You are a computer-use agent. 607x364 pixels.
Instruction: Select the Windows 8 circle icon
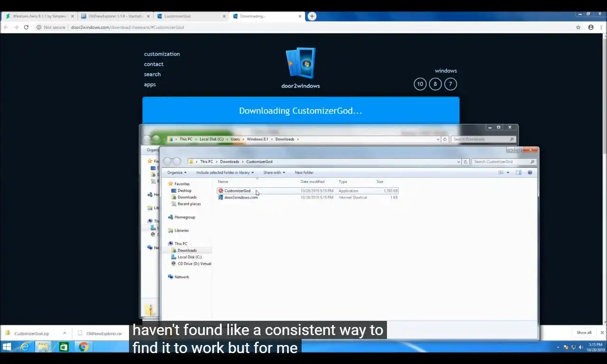435,84
